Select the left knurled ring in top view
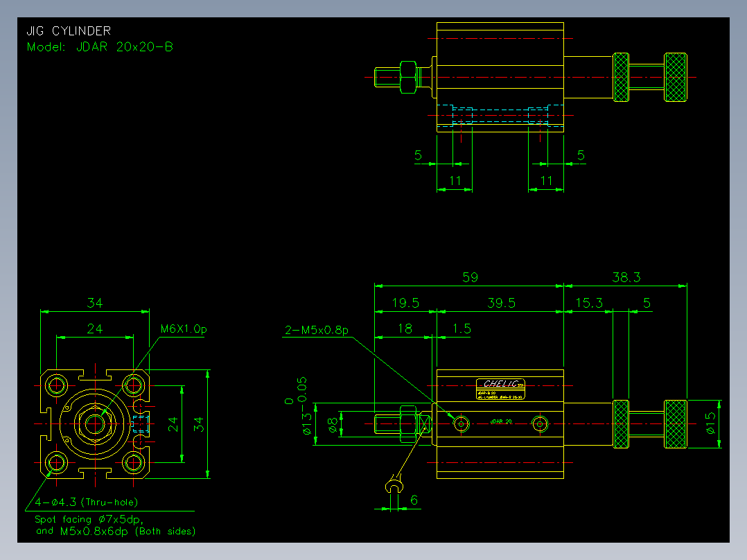This screenshot has width=747, height=560. click(621, 77)
